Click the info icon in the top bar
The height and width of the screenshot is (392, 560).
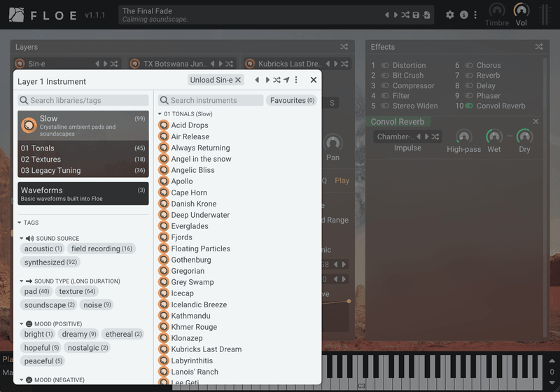point(463,15)
